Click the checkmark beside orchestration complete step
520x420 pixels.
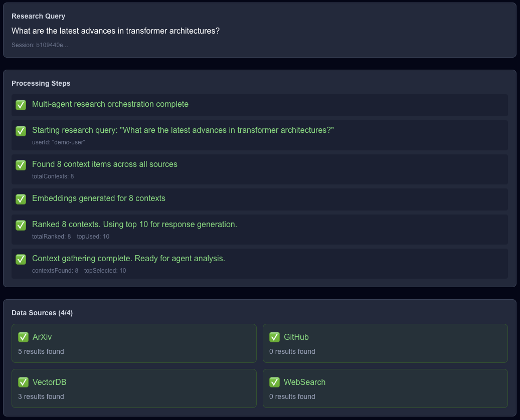(x=21, y=105)
